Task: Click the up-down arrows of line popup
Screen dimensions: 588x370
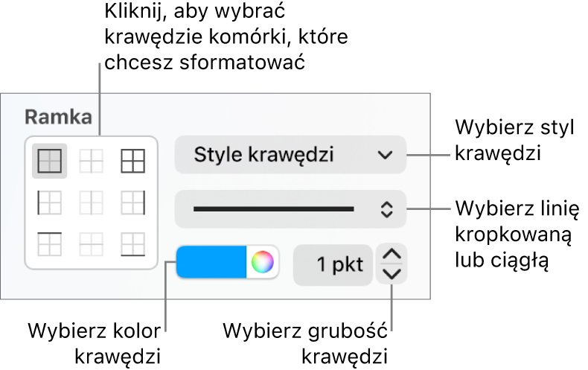Action: tap(386, 209)
